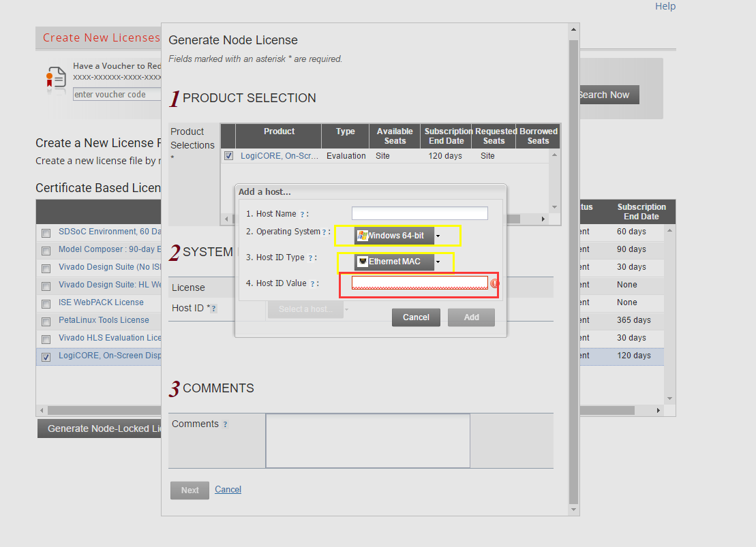Enable the PetaLinux Tools License checkbox
The height and width of the screenshot is (547, 756).
coord(45,320)
